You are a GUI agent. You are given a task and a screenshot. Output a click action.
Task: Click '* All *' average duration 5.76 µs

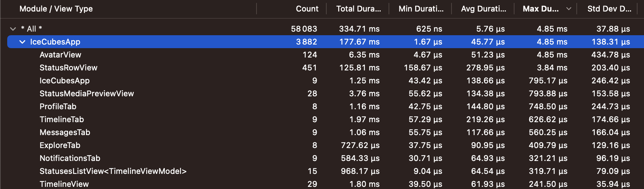coord(490,29)
